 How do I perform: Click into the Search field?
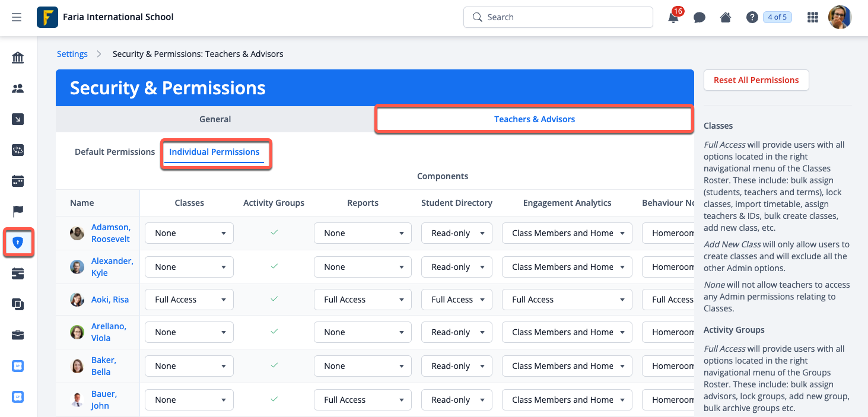coord(558,17)
